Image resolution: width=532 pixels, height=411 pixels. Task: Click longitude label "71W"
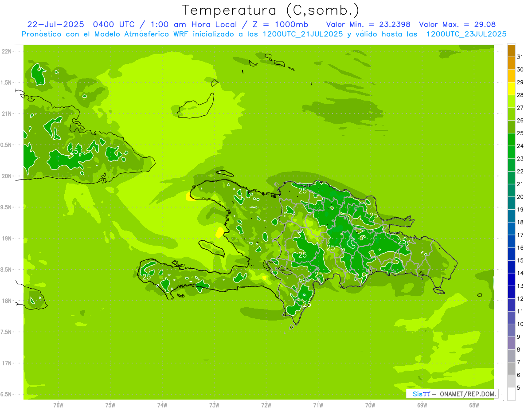[x=318, y=405]
